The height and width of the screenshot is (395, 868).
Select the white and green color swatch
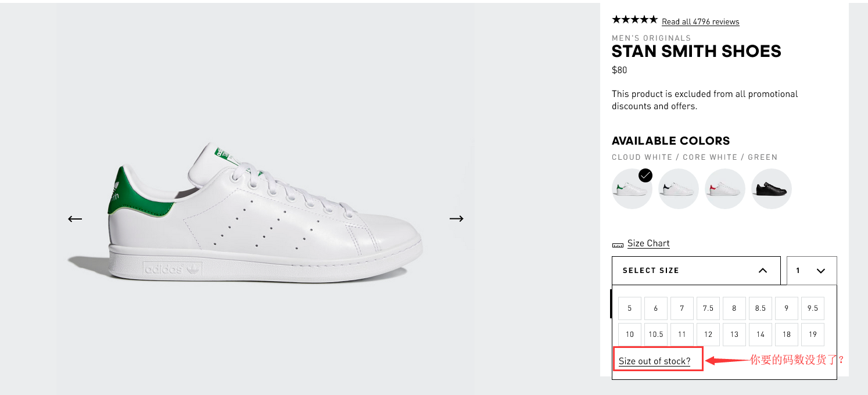pyautogui.click(x=632, y=189)
